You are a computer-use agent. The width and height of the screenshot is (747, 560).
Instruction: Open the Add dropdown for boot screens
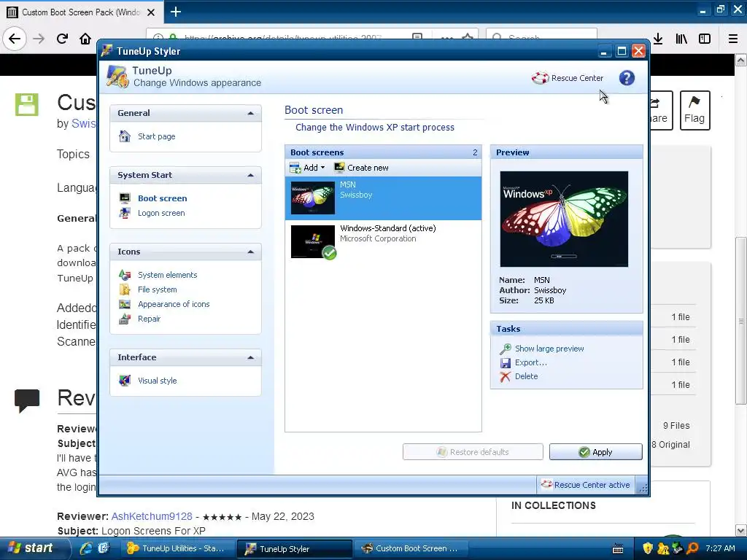pyautogui.click(x=307, y=168)
